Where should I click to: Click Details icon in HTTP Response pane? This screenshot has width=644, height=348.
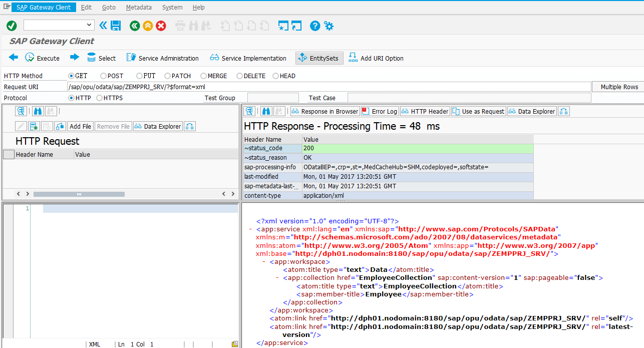[249, 111]
